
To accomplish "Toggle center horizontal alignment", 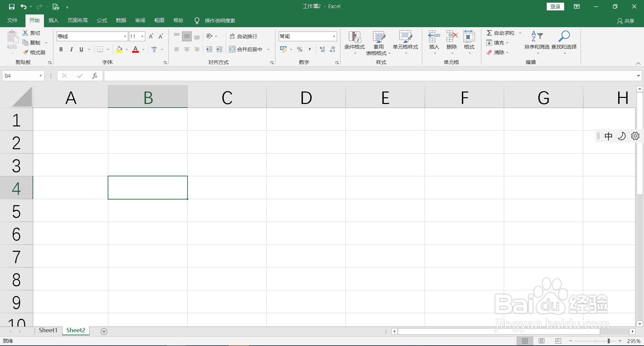I will coord(187,49).
